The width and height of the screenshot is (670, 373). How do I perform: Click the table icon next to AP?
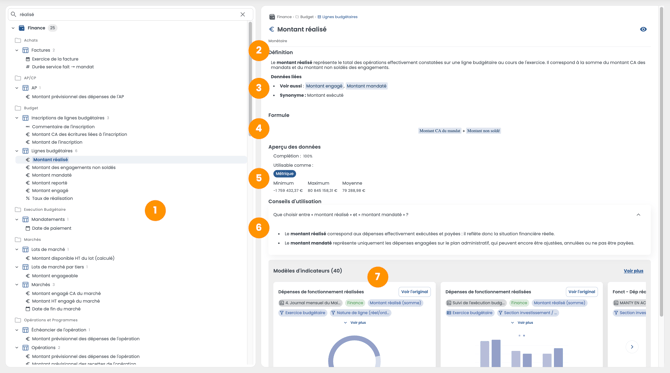pyautogui.click(x=26, y=88)
